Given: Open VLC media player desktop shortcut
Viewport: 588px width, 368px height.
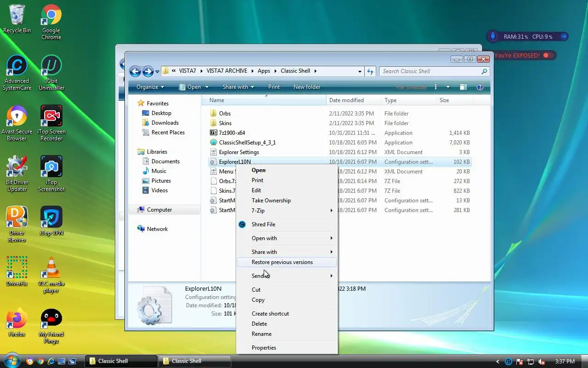Looking at the screenshot, I should pyautogui.click(x=51, y=275).
